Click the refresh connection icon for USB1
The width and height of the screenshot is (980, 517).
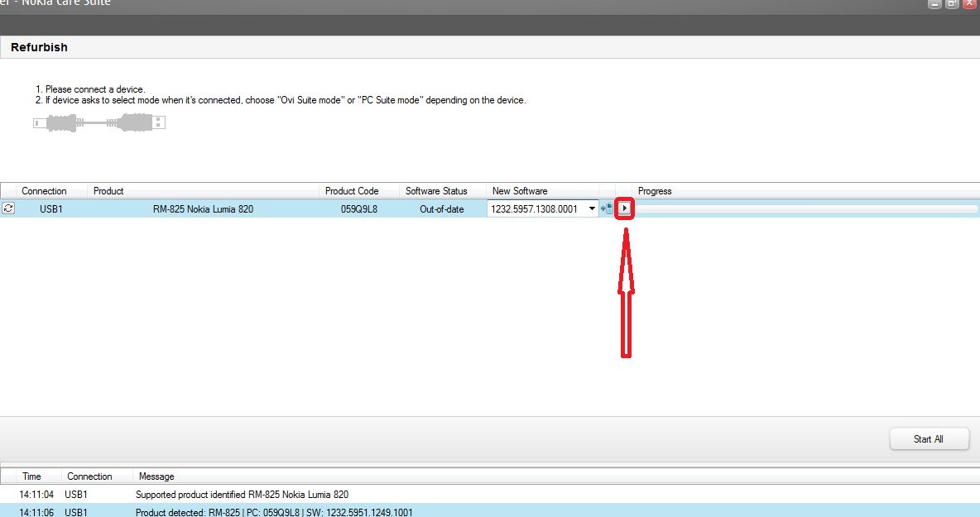(x=8, y=208)
